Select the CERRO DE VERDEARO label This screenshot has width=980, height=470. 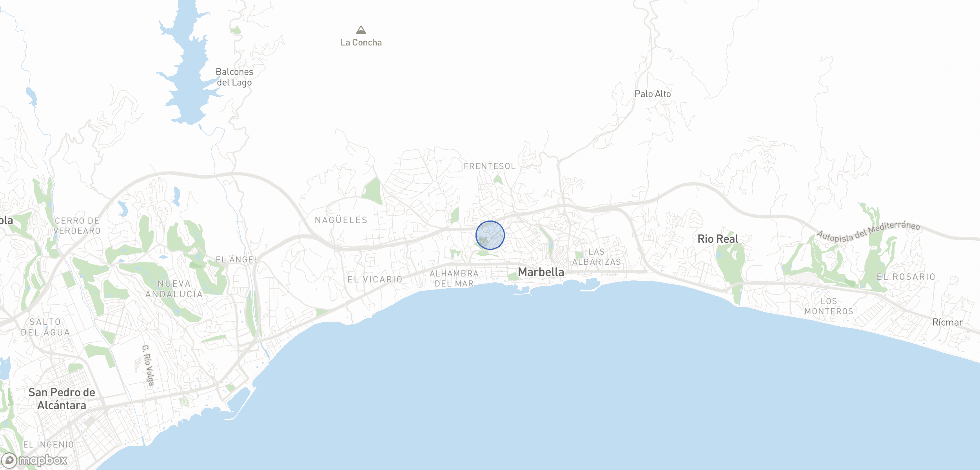[78, 226]
